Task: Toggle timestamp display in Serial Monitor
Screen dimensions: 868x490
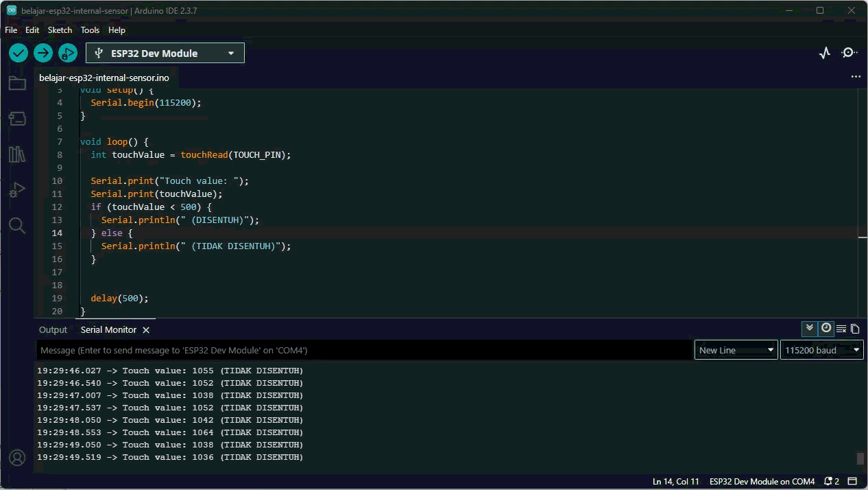Action: [826, 329]
